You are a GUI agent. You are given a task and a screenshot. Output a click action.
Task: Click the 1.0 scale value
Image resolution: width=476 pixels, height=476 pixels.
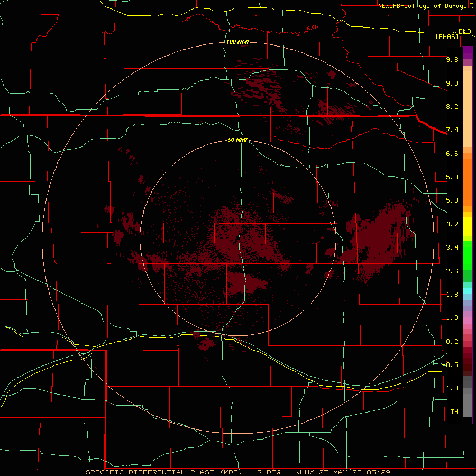click(452, 318)
